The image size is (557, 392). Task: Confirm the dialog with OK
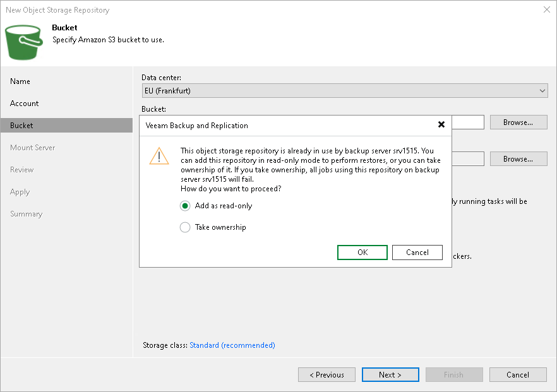click(x=362, y=252)
